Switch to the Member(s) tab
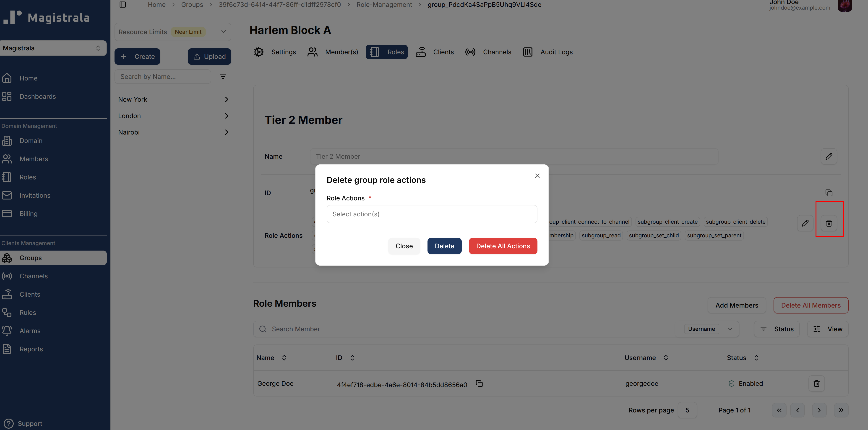Screen dimensions: 868x430 click(x=341, y=52)
